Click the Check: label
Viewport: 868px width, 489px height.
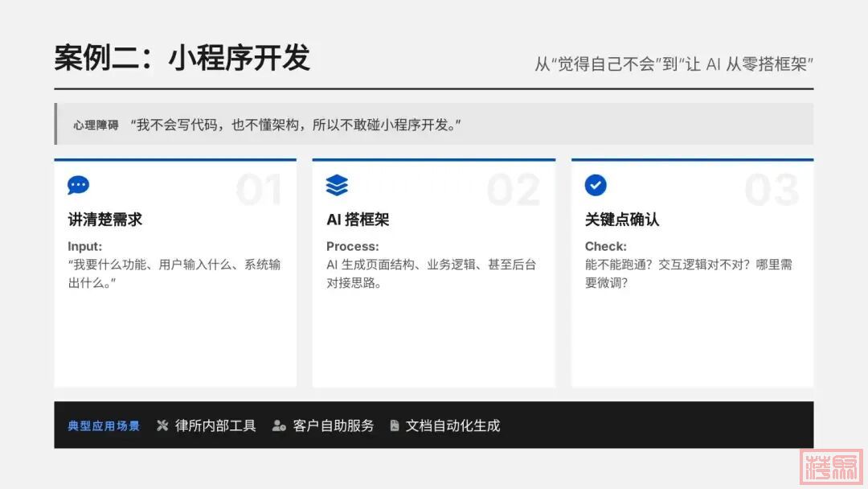[x=606, y=246]
